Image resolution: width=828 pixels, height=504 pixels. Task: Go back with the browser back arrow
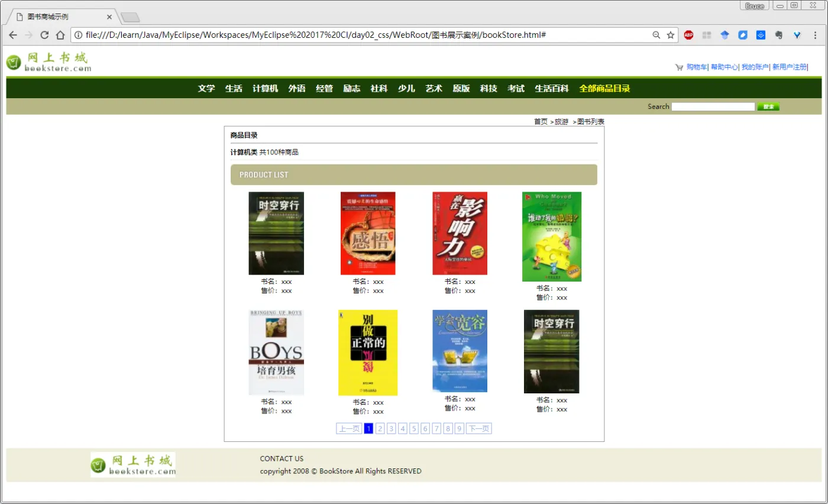13,35
